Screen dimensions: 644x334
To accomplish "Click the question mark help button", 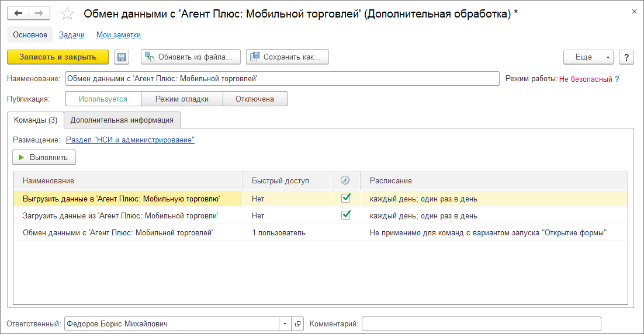I will click(x=626, y=57).
